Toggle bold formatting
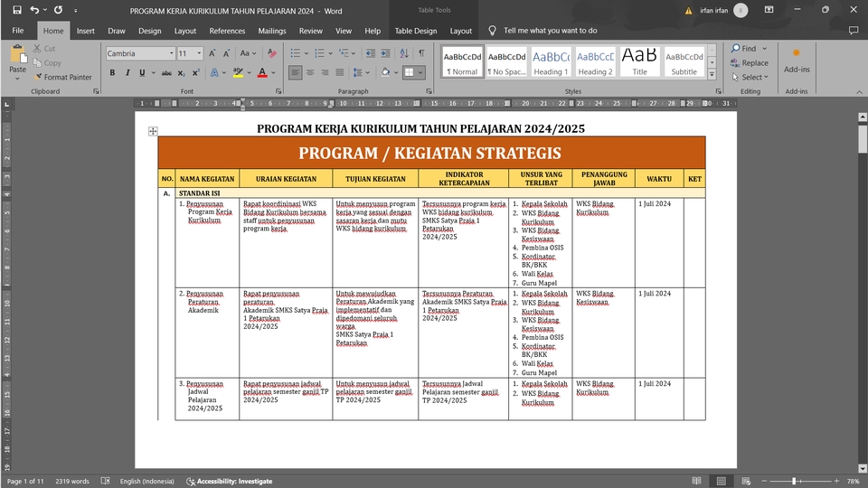 click(x=112, y=72)
